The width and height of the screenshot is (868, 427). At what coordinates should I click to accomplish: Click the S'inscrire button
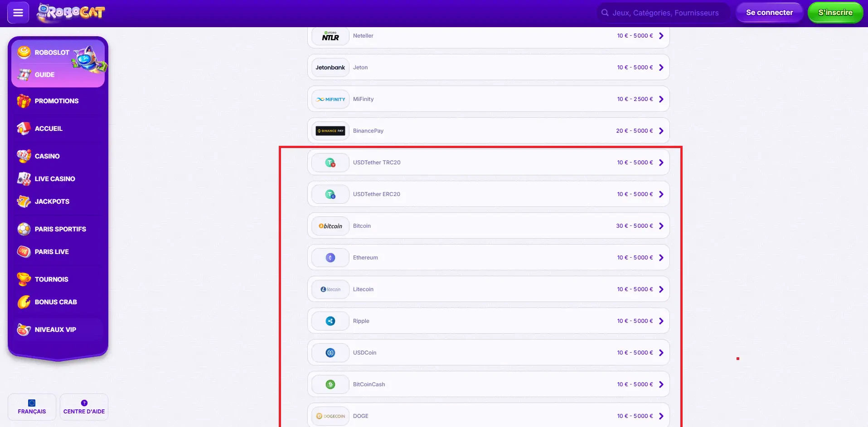pos(835,13)
